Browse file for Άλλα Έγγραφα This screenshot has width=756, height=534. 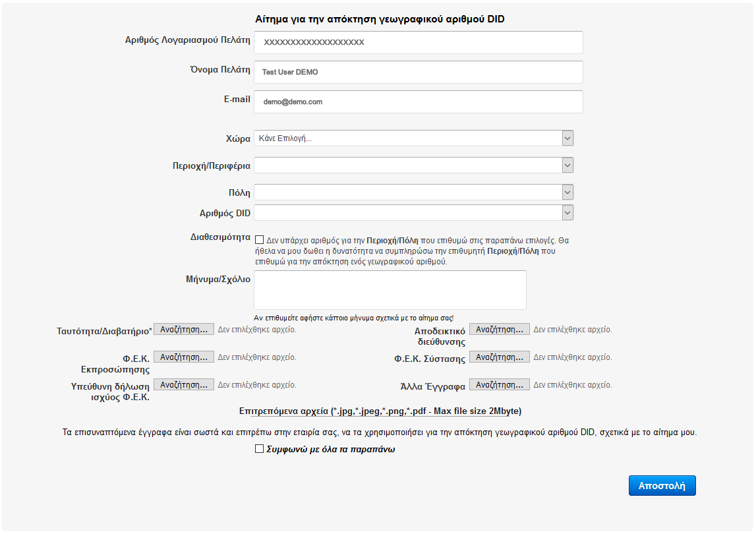pyautogui.click(x=499, y=385)
